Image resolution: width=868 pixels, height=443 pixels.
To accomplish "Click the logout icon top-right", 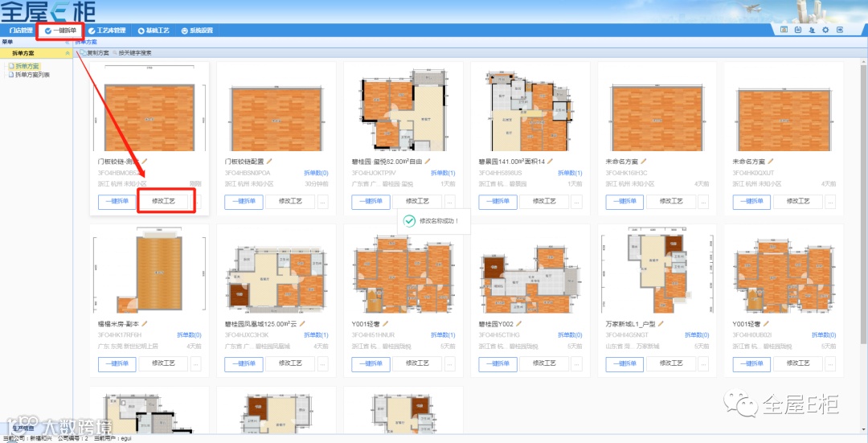I will [x=840, y=30].
